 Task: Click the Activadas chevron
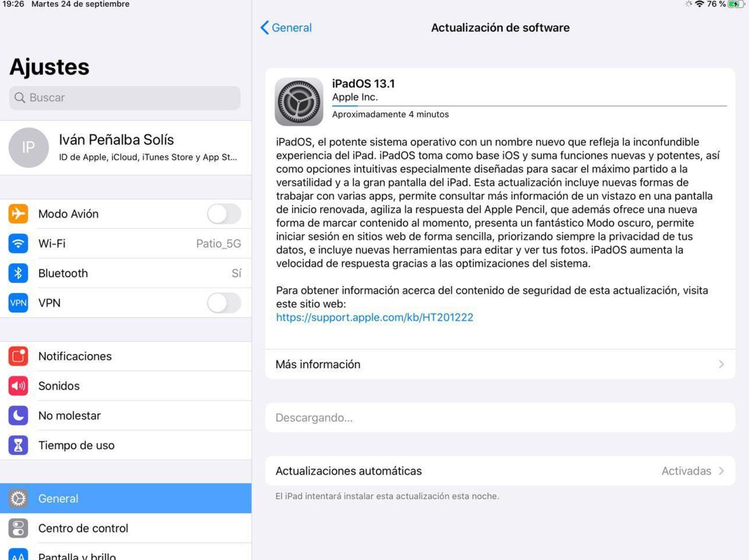pos(722,471)
